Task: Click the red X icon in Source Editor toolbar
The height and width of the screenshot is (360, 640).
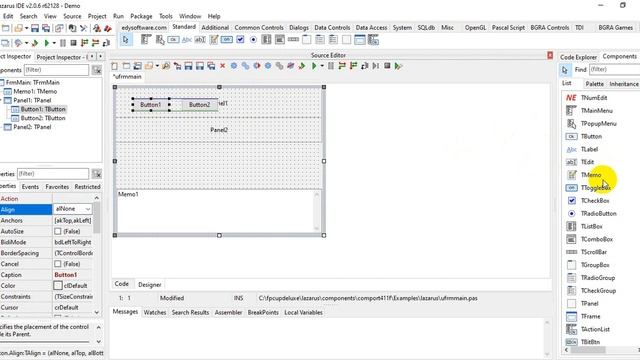Action: tap(222, 66)
